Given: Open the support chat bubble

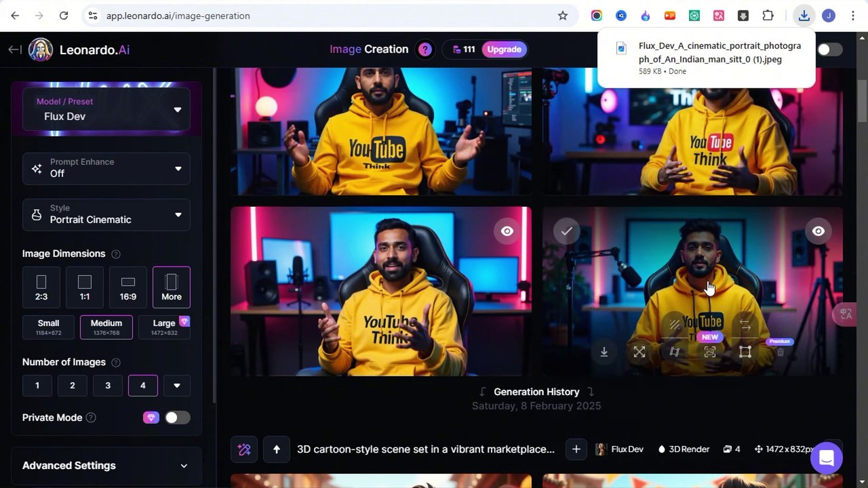Looking at the screenshot, I should point(826,458).
